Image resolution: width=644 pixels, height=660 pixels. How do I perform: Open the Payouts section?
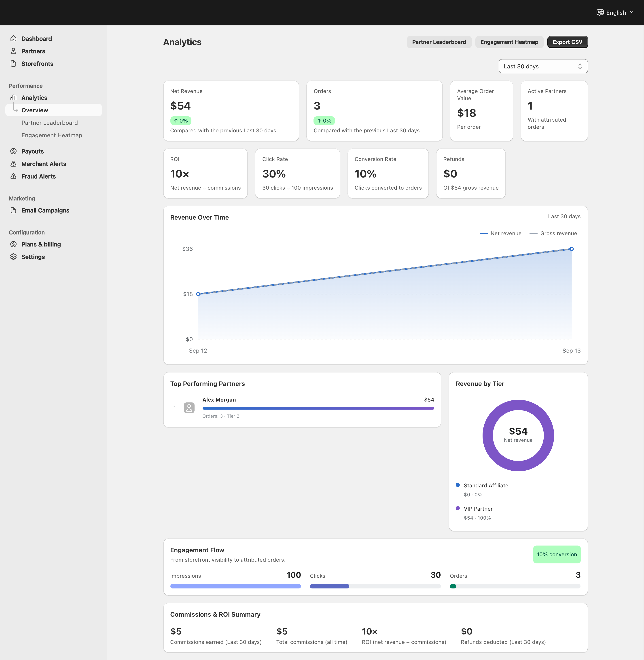[x=32, y=151]
